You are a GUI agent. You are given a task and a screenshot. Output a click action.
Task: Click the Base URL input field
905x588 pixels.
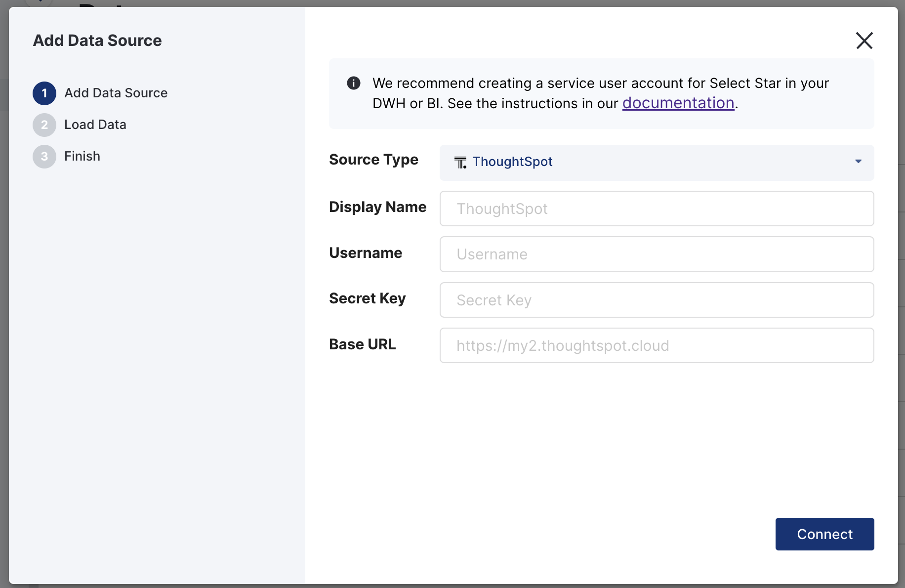657,345
